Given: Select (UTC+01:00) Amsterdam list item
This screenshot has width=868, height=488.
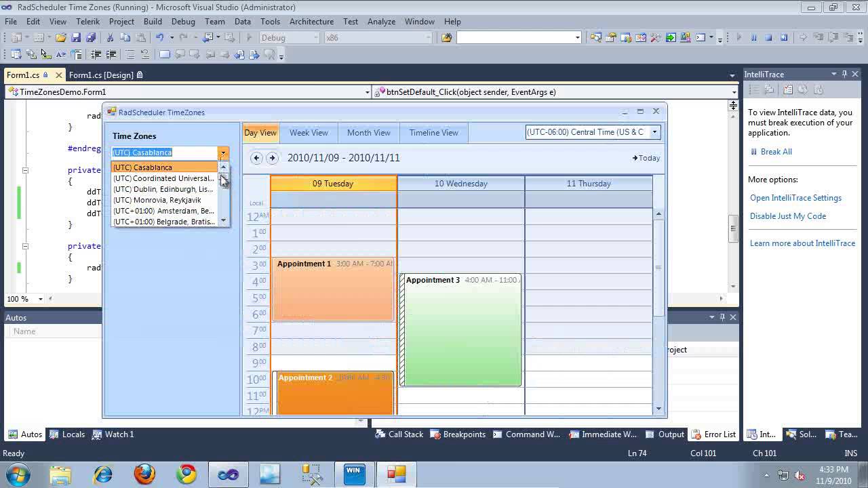Looking at the screenshot, I should (x=163, y=211).
